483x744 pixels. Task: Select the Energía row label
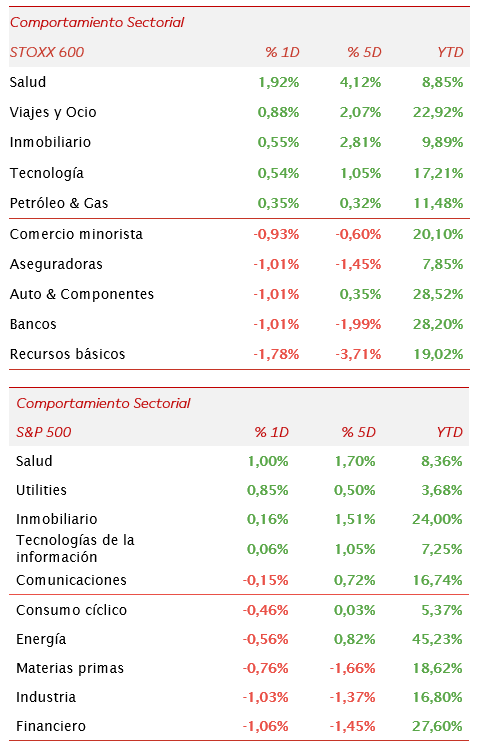(41, 639)
